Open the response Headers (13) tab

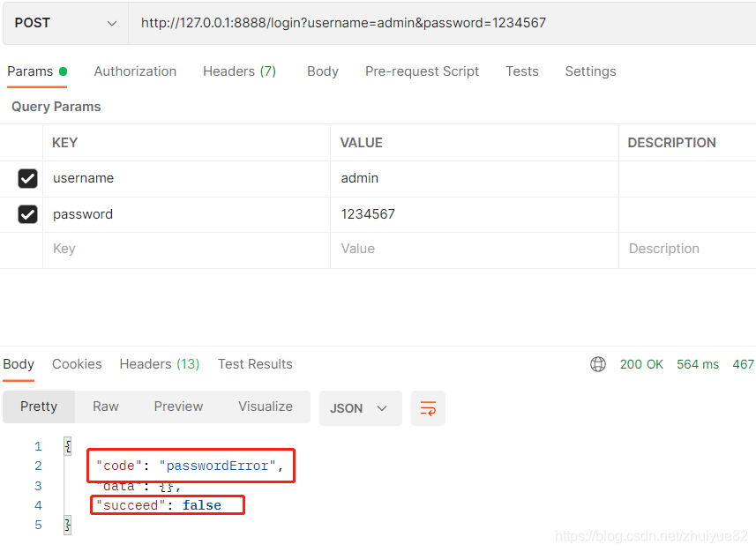[x=160, y=364]
